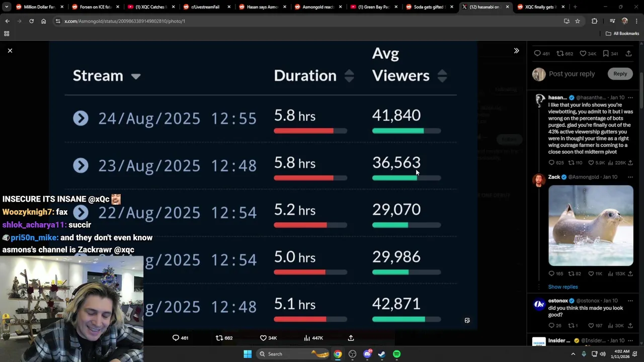Screen dimensions: 644x362
Task: Open Spotify from the taskbar
Action: [397, 354]
